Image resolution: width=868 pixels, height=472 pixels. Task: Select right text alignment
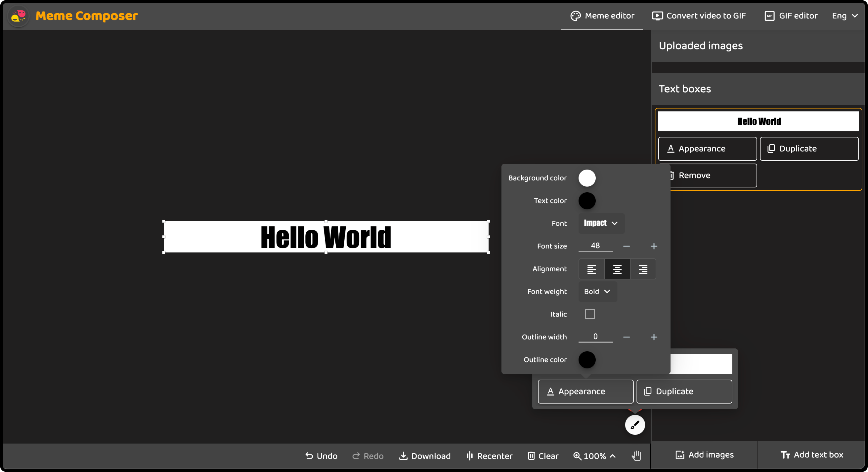tap(643, 269)
